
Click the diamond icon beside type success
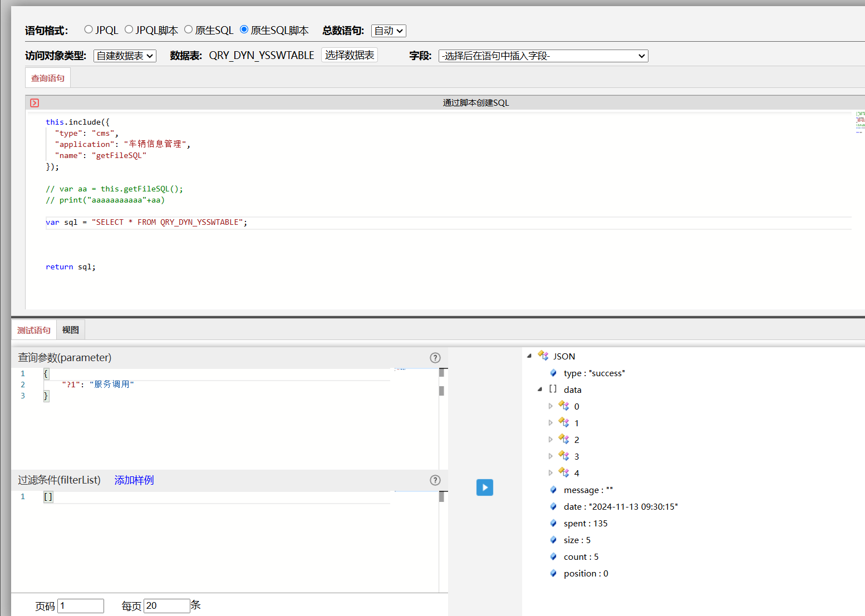pos(553,373)
